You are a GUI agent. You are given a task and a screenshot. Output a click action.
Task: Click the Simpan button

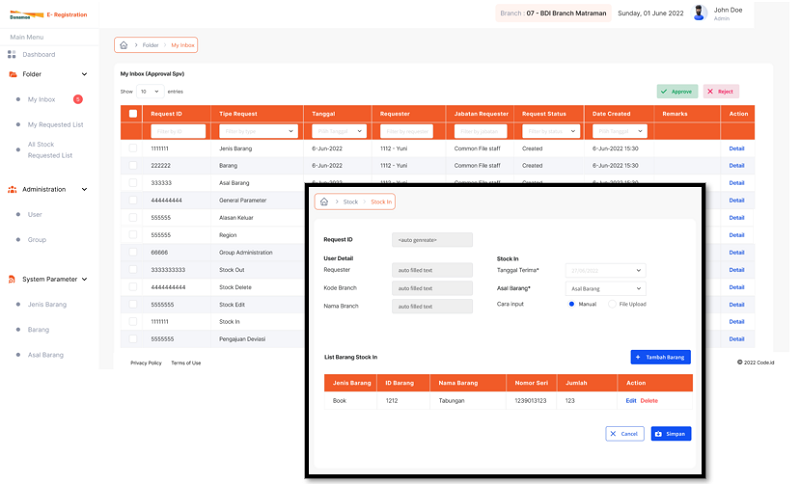[x=671, y=434]
